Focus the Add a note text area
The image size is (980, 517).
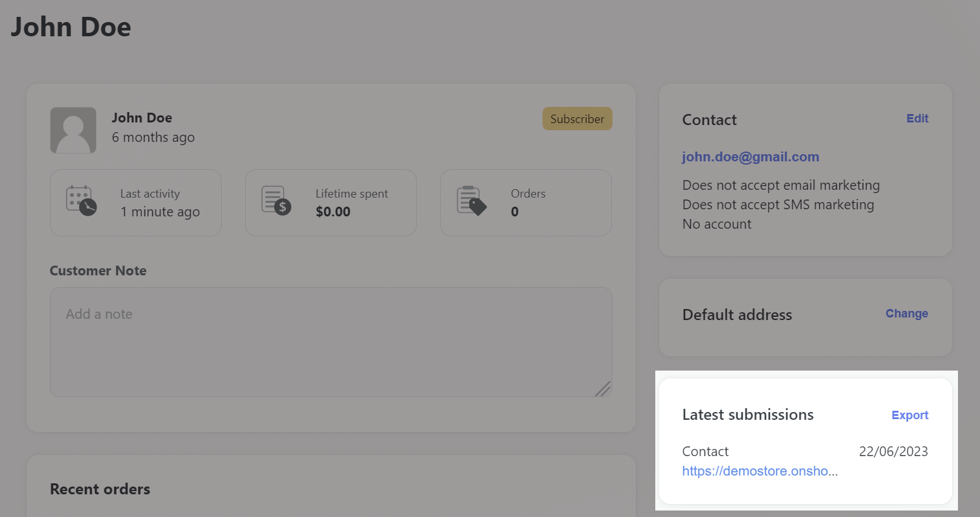331,342
